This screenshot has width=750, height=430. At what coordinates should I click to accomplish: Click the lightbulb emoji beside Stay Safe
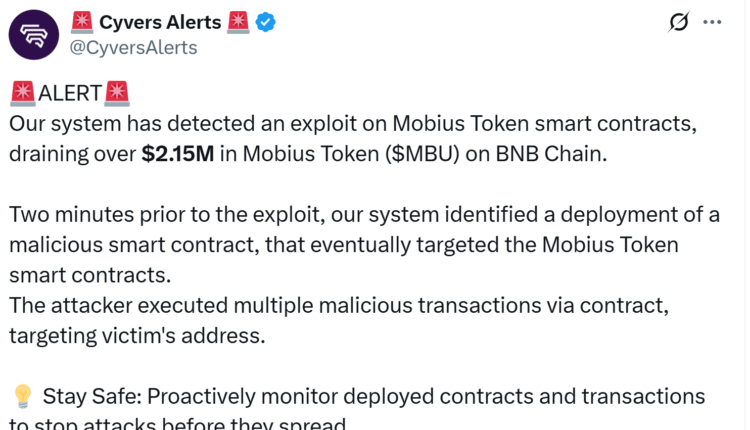21,395
